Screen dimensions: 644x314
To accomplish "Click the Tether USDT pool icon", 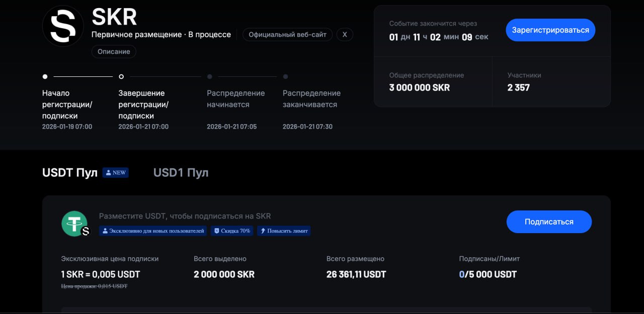I will [x=74, y=223].
